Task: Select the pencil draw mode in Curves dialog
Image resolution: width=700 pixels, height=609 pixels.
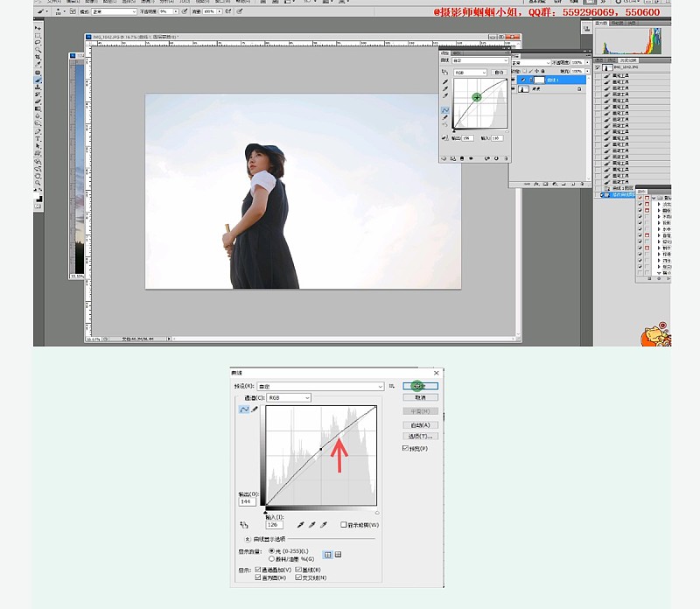Action: 255,409
